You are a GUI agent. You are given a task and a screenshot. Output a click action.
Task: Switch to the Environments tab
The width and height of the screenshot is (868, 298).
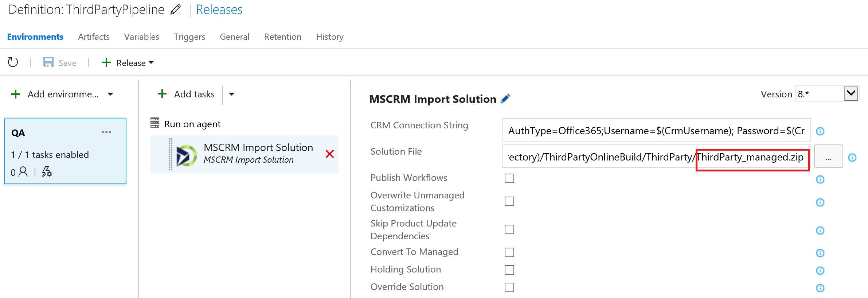35,37
